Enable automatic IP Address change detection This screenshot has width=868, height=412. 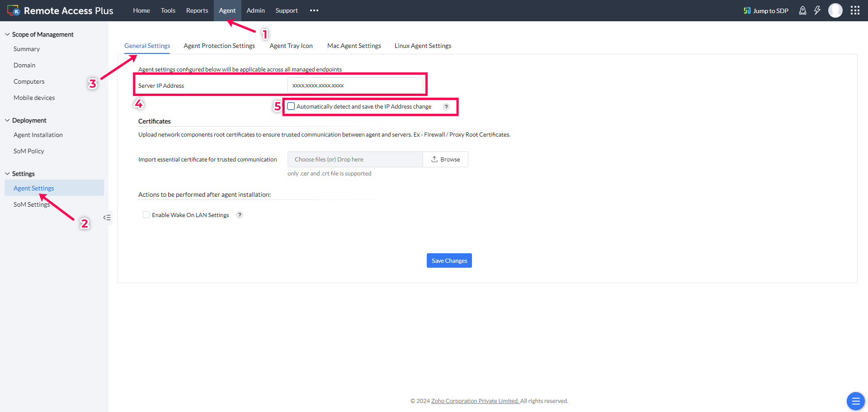pos(291,106)
